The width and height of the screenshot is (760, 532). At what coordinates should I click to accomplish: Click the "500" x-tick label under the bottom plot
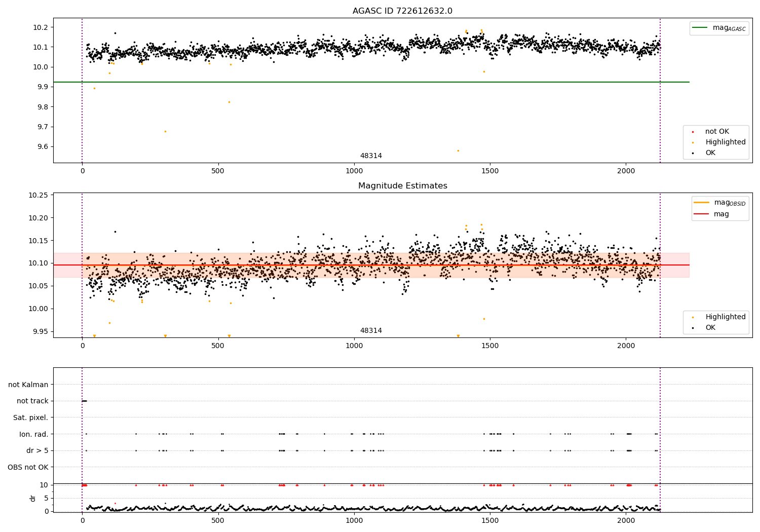(218, 521)
